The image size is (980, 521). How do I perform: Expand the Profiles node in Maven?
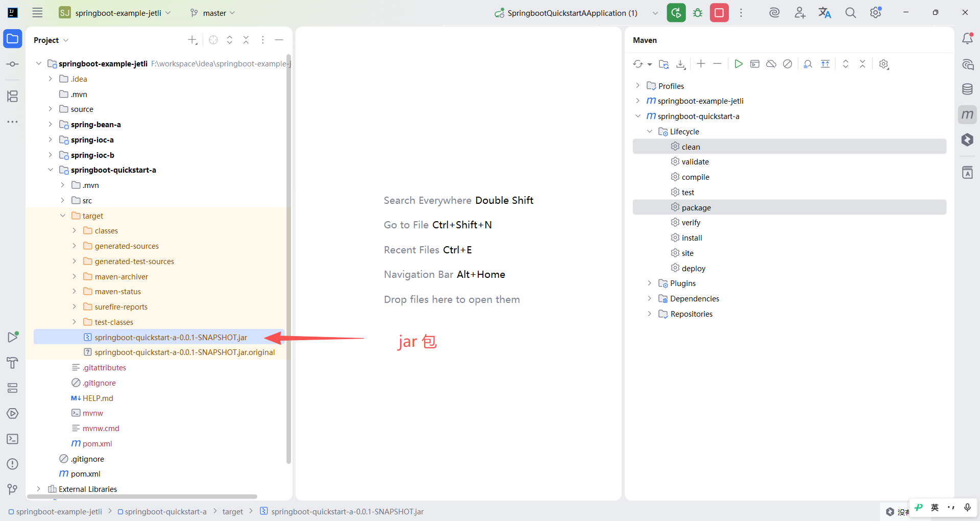pyautogui.click(x=638, y=85)
